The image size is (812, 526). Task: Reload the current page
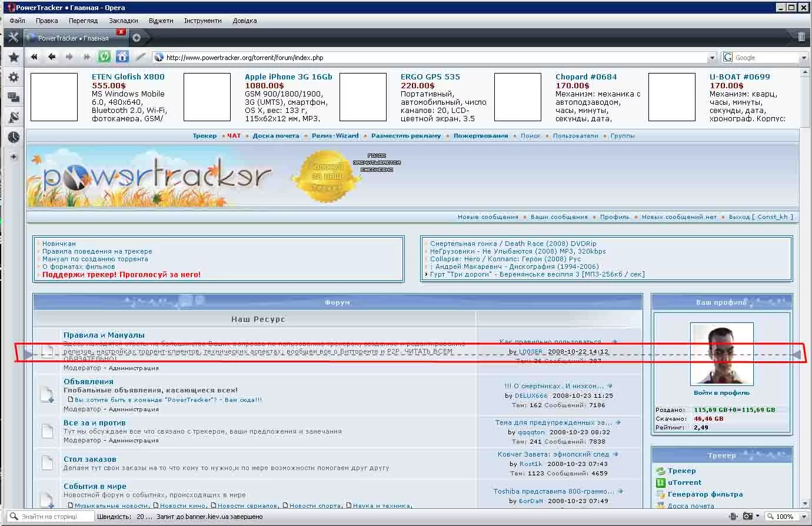click(x=105, y=56)
